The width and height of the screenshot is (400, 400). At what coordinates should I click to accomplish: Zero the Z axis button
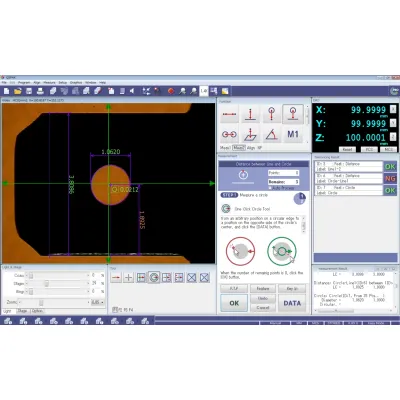(x=393, y=137)
